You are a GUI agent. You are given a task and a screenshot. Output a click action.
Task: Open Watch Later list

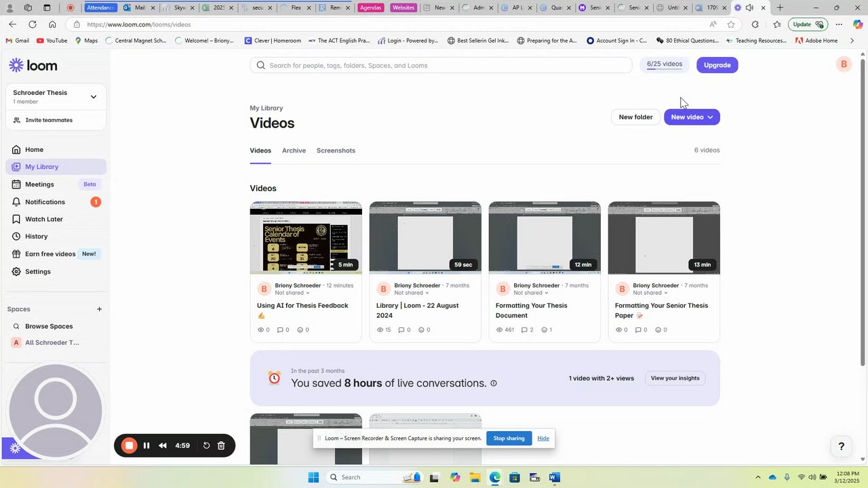pyautogui.click(x=56, y=219)
